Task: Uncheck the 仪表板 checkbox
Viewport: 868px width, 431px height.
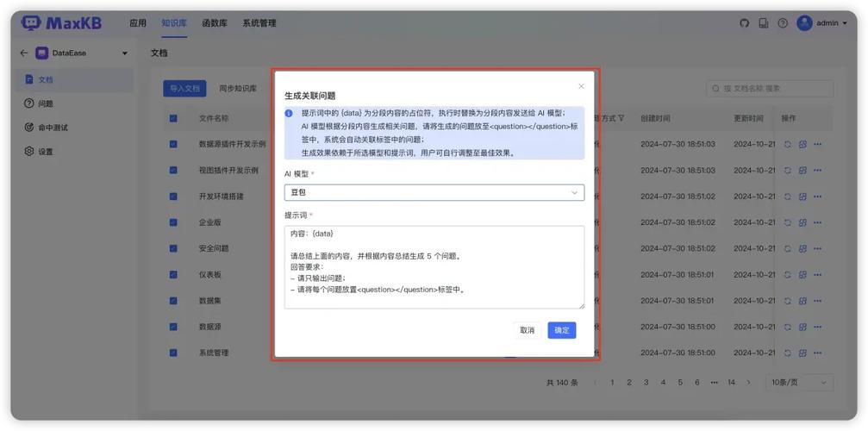Action: 173,274
